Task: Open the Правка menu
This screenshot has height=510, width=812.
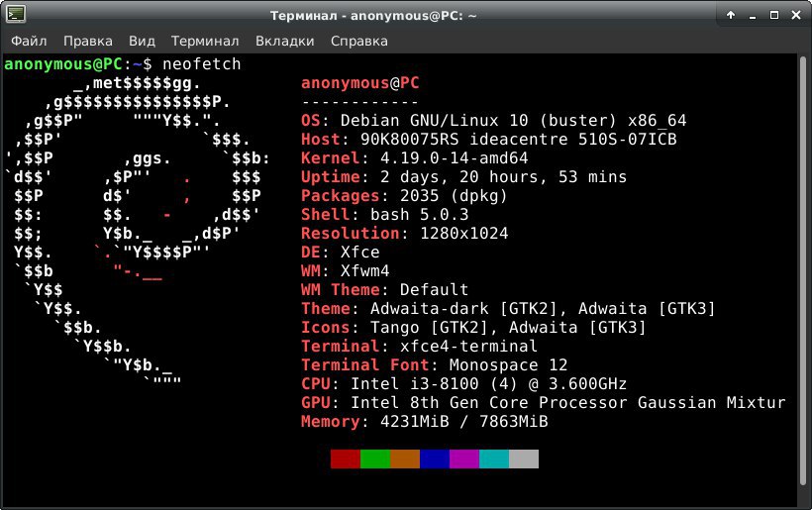Action: tap(87, 41)
